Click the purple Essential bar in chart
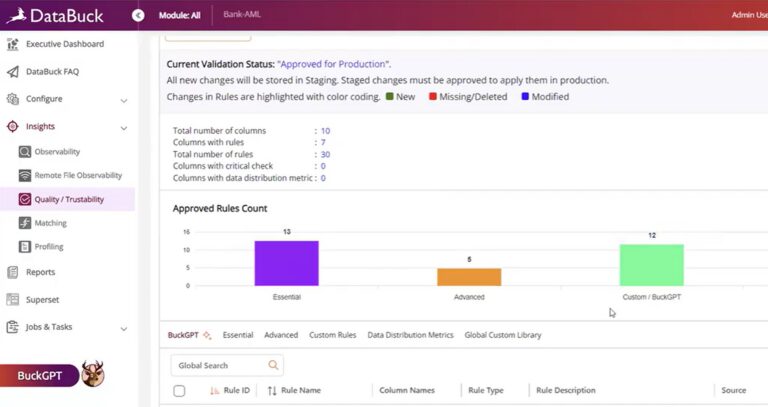 287,263
